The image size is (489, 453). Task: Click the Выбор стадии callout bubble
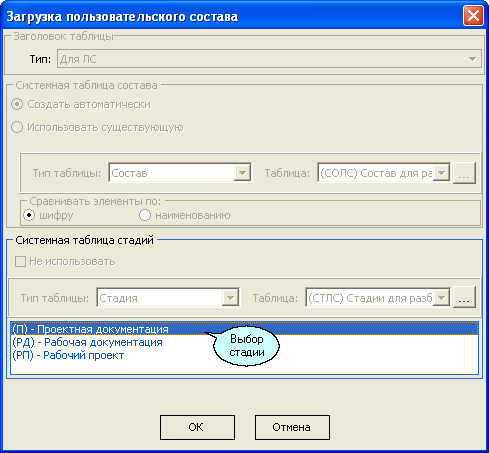(x=246, y=346)
